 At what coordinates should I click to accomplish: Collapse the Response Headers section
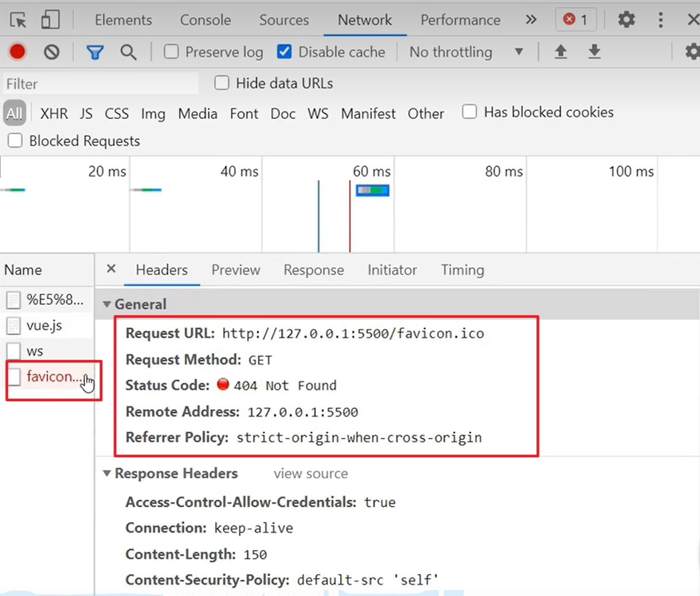coord(107,474)
